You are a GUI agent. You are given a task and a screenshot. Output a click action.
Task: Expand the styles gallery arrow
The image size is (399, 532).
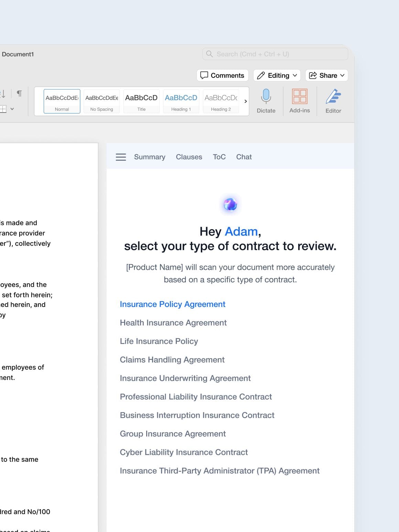click(246, 101)
